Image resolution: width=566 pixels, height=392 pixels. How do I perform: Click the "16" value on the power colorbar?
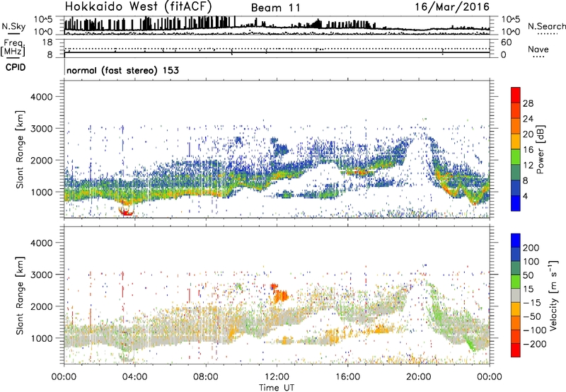pyautogui.click(x=528, y=150)
